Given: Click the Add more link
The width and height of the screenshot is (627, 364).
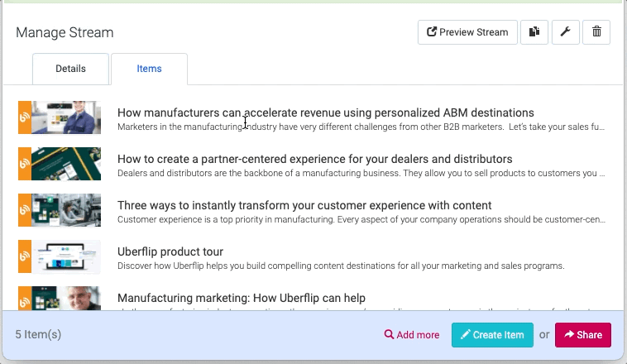Looking at the screenshot, I should (411, 335).
